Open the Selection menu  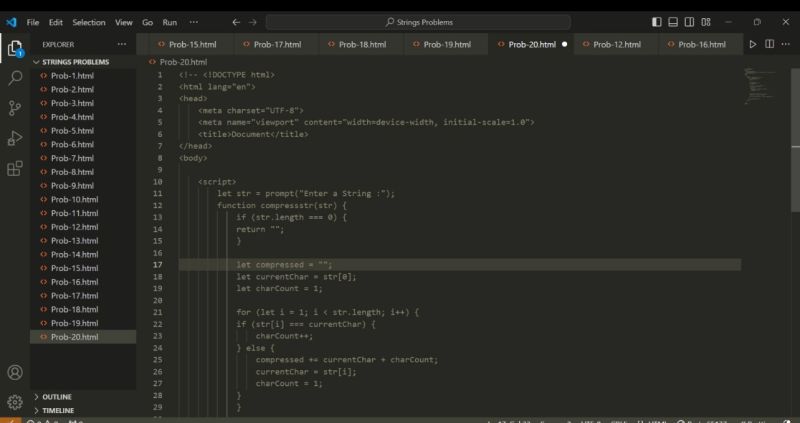point(89,22)
